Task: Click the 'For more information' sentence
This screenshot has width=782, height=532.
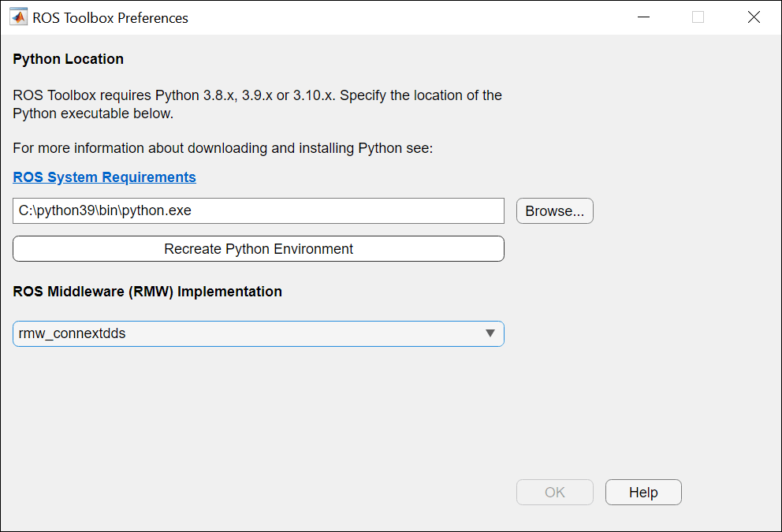Action: point(223,148)
